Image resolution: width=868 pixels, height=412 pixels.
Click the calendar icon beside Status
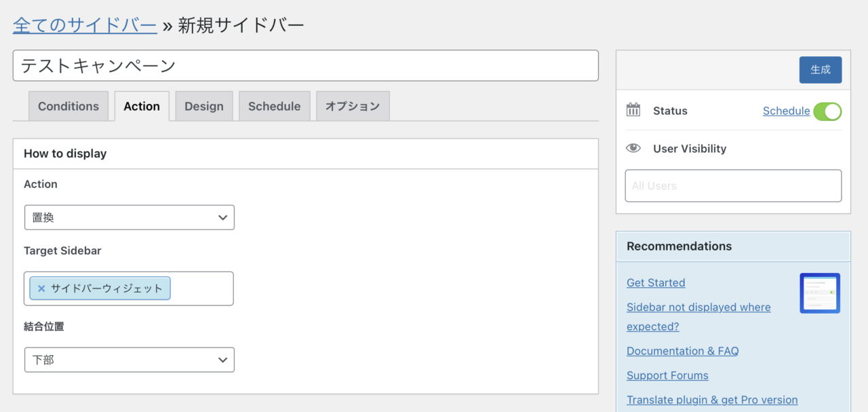coord(633,110)
